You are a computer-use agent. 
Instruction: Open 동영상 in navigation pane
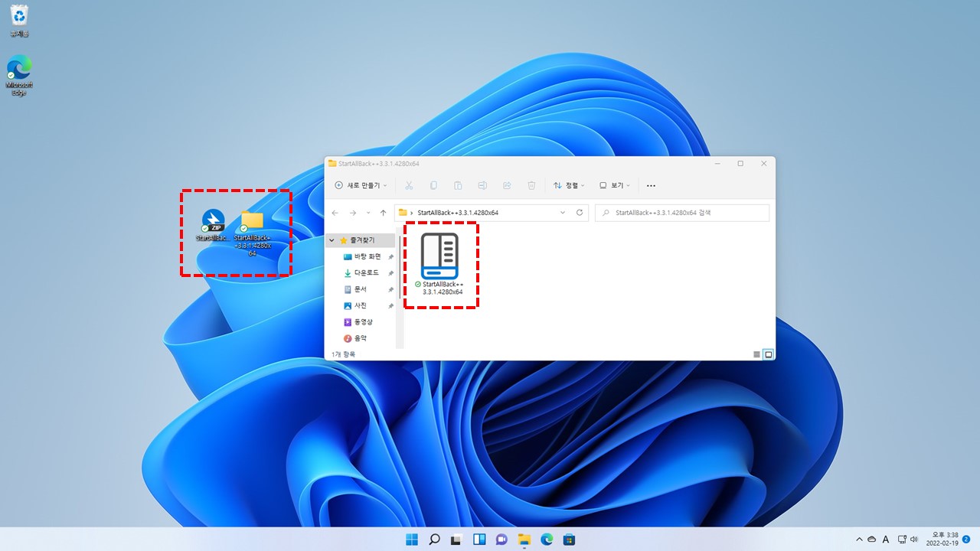[360, 322]
